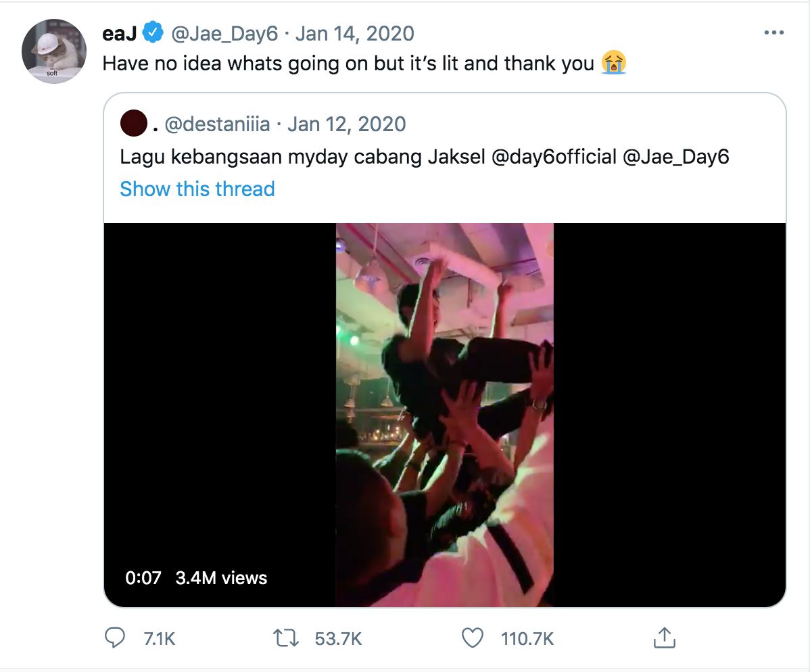The image size is (810, 672).
Task: Click the 3.4M views label
Action: click(x=221, y=578)
